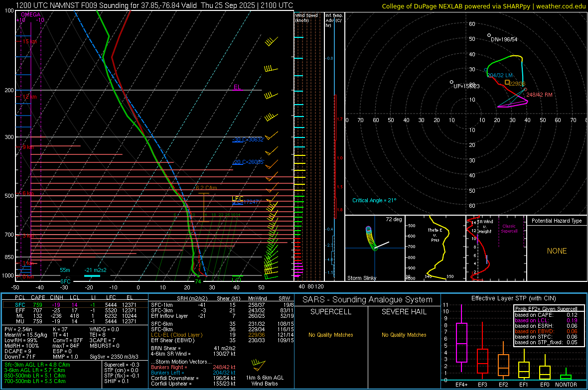The width and height of the screenshot is (588, 390).
Task: Click the 6.2 C/km lapse rate label
Action: point(206,188)
